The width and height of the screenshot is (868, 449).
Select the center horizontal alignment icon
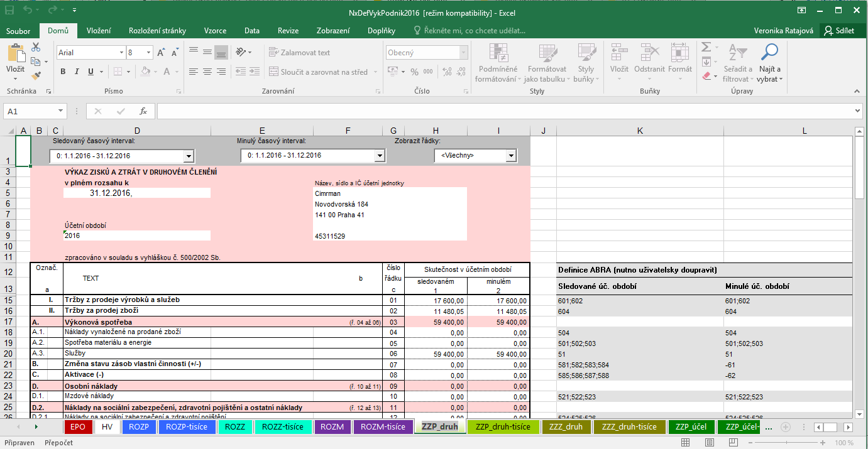point(207,72)
